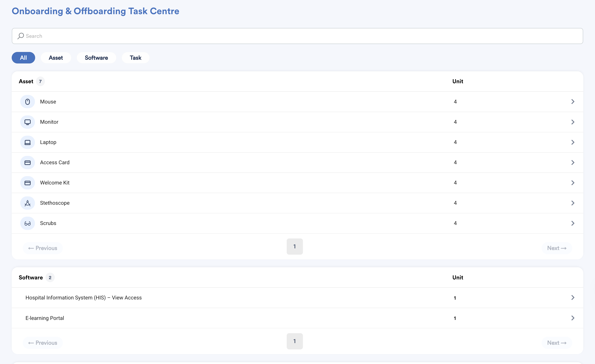Switch to the Software filter tab
This screenshot has width=595, height=364.
point(96,58)
